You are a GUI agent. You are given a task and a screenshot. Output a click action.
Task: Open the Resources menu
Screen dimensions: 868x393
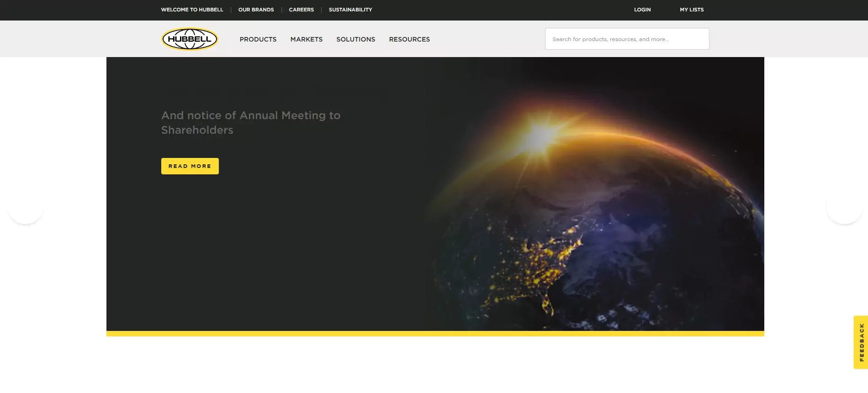click(x=409, y=39)
